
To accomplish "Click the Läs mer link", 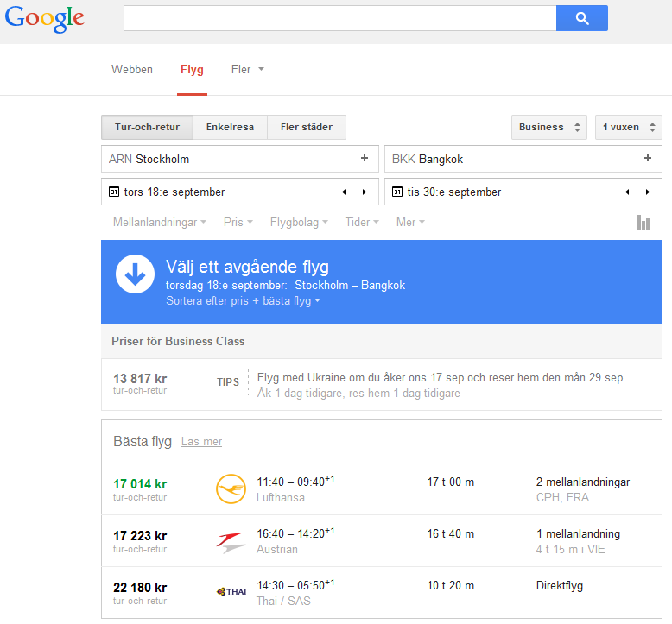I will click(x=201, y=442).
